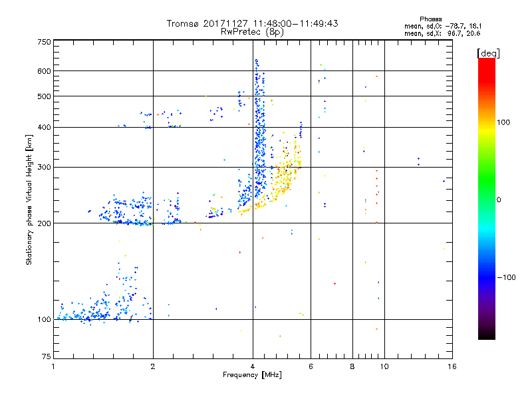Click the 'RwPretec (8p)' subtitle
532x399 pixels.
(x=252, y=32)
